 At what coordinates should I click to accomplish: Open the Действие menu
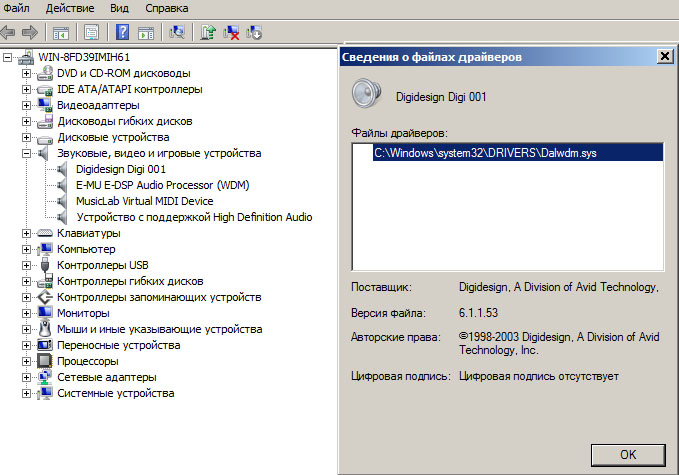point(70,8)
